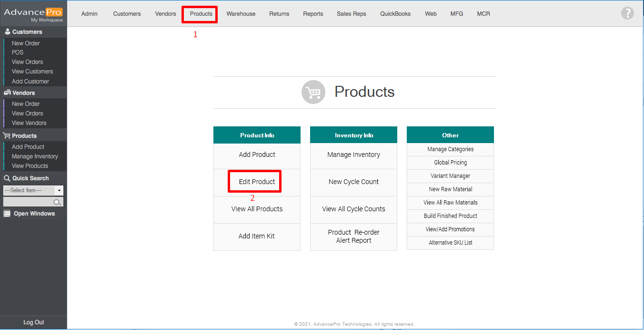
Task: Open Product Re-order Alert Report
Action: (x=353, y=237)
